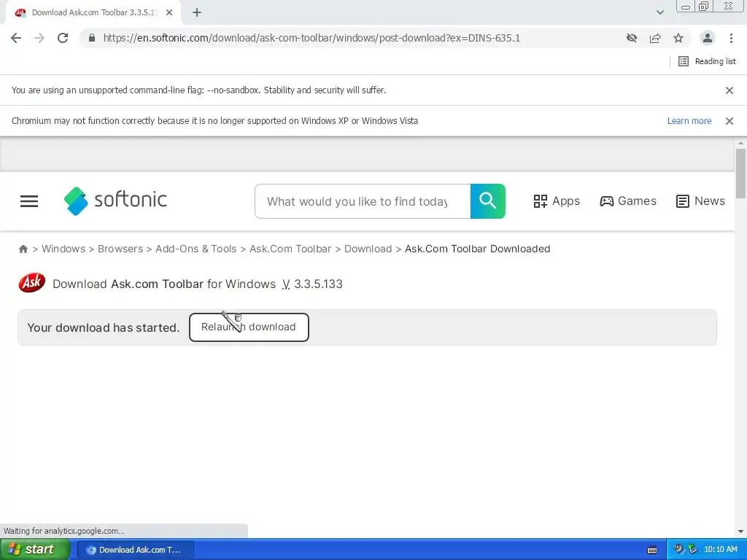Open the Ask.Com Toolbar breadcrumb link
Image resolution: width=747 pixels, height=560 pixels.
point(290,249)
